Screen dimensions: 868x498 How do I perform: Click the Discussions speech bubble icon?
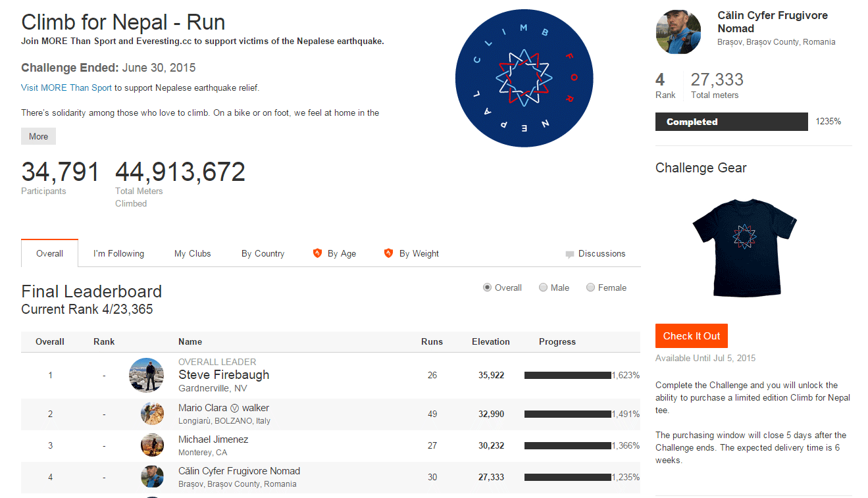point(569,255)
